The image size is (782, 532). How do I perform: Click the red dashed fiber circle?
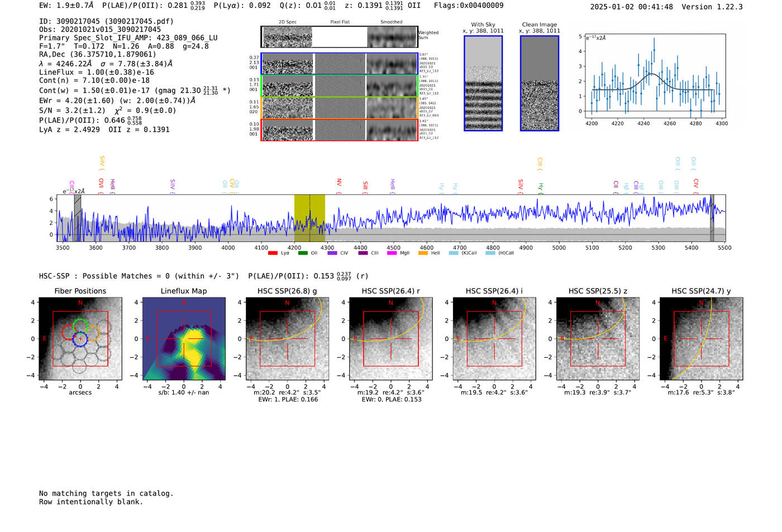(68, 333)
